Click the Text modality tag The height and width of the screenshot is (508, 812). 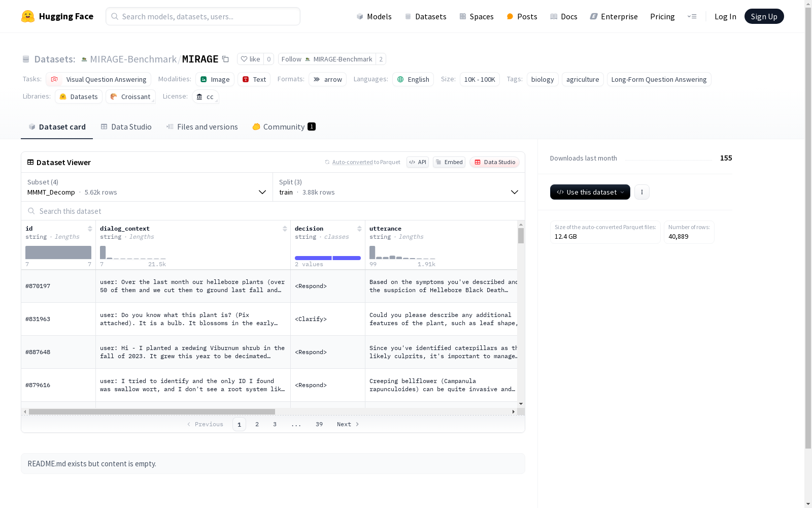pyautogui.click(x=254, y=79)
